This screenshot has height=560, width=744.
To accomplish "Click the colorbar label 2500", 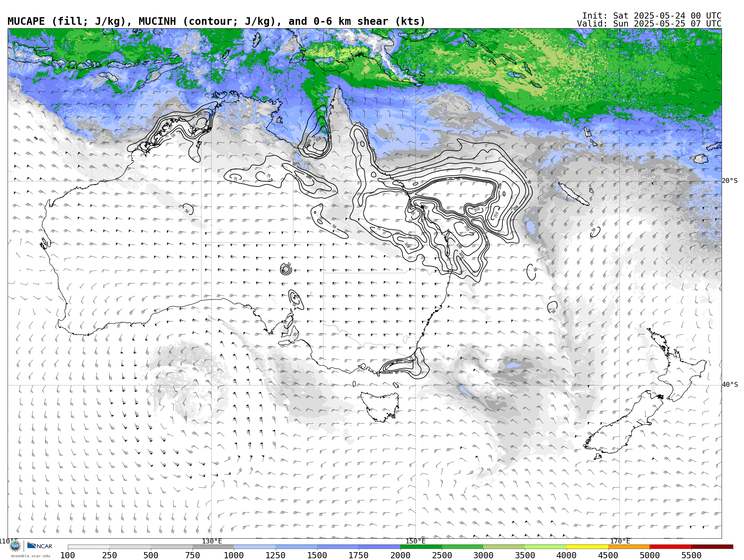I will point(442,555).
